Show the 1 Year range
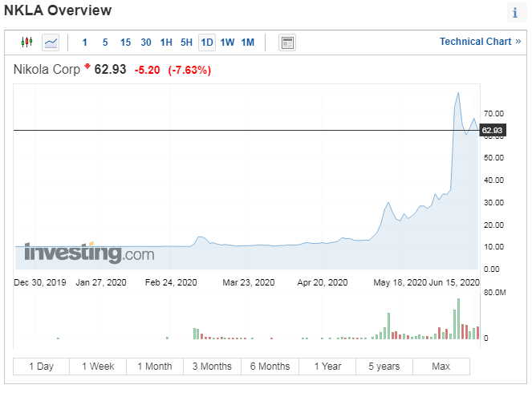The height and width of the screenshot is (393, 532). [x=327, y=367]
